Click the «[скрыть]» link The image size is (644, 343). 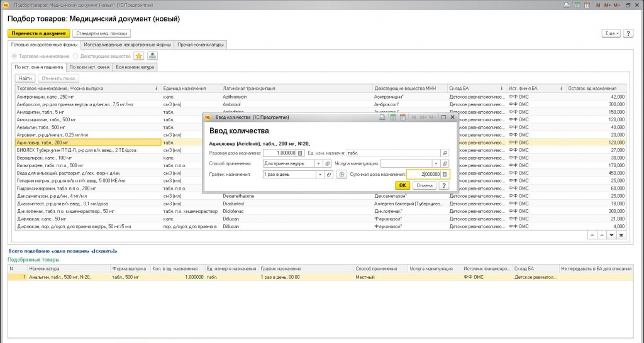point(104,251)
